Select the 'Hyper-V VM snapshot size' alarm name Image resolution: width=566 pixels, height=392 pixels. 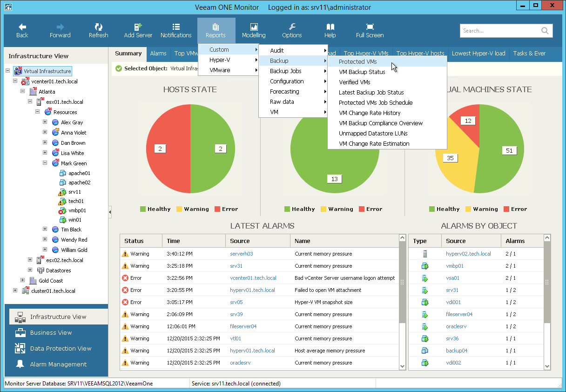tap(323, 302)
